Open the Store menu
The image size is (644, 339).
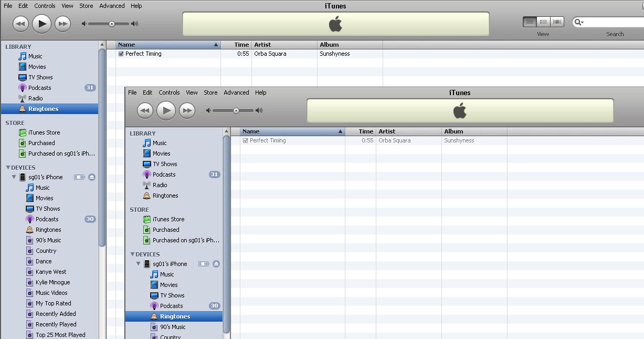click(x=86, y=6)
